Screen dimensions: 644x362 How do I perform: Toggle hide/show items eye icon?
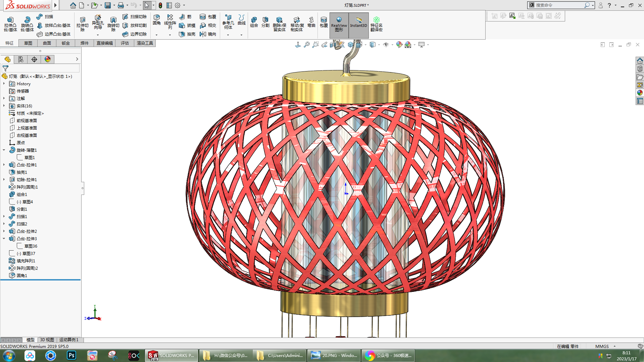click(x=386, y=45)
